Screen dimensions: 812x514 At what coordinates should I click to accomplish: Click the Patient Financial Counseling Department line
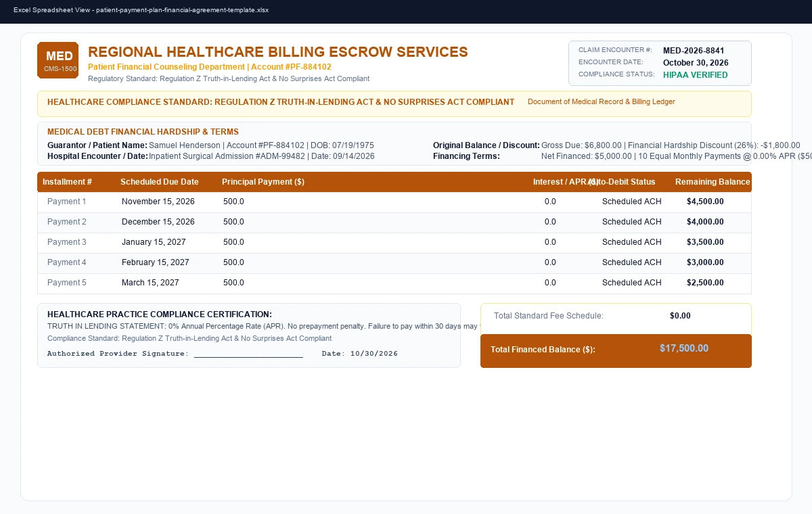[210, 67]
